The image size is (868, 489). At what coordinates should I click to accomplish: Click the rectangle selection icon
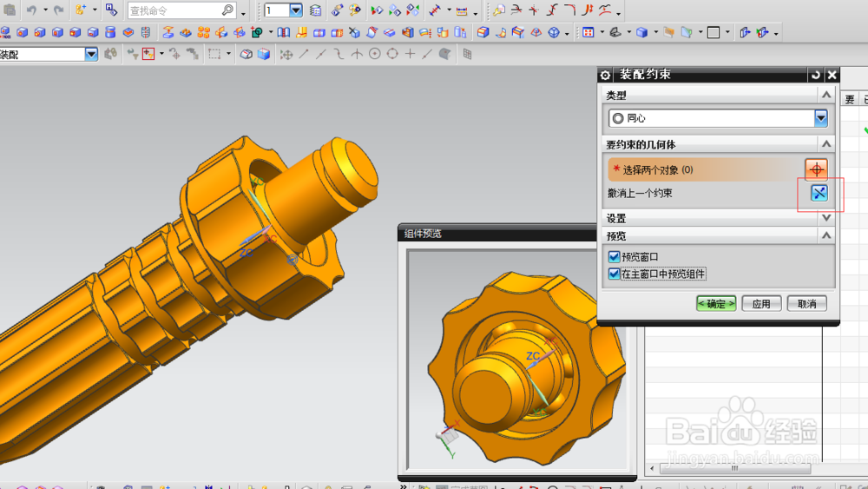214,54
